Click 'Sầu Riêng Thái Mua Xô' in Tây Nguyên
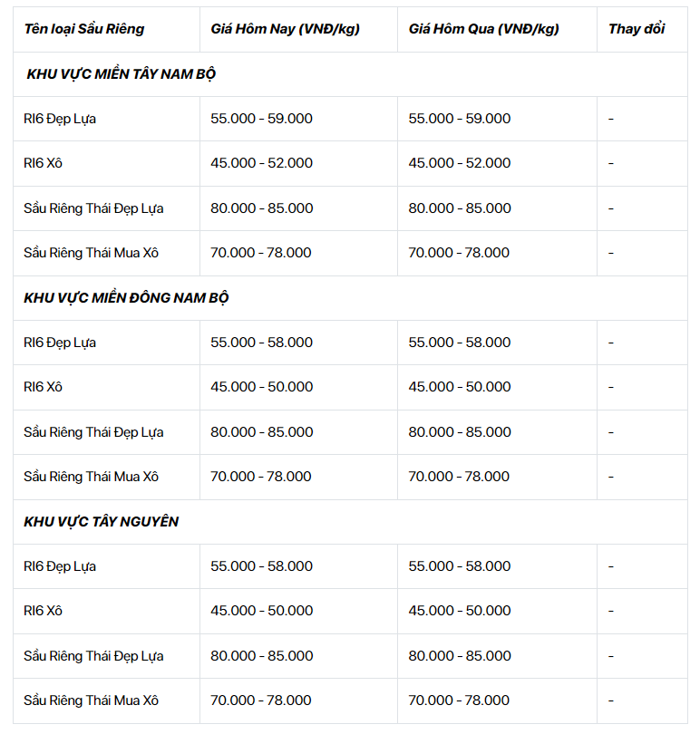 coord(91,700)
